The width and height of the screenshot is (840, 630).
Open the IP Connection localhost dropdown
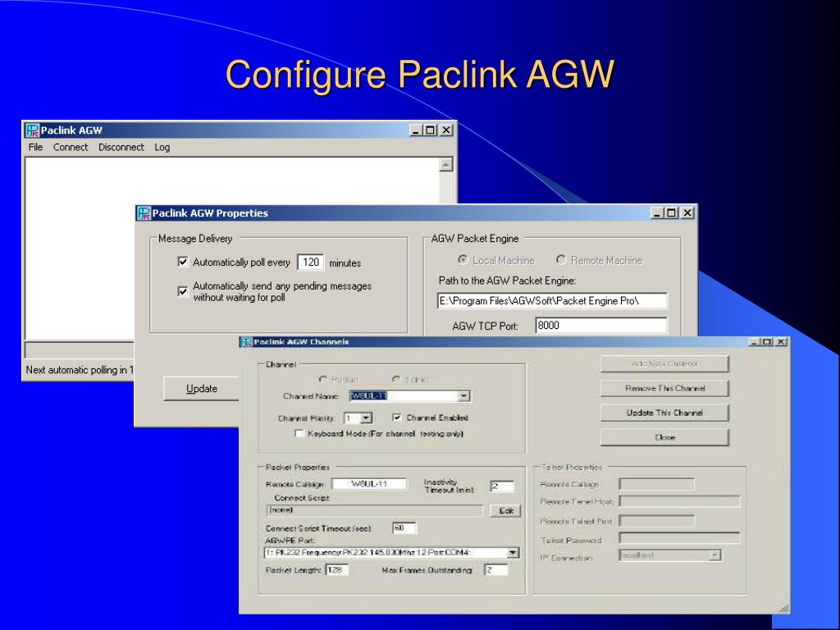pyautogui.click(x=714, y=555)
